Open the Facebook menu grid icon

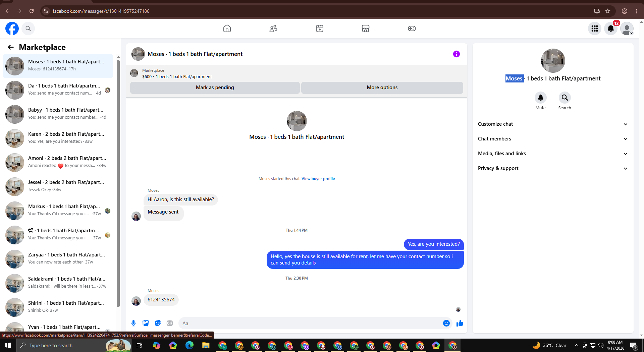pos(595,28)
